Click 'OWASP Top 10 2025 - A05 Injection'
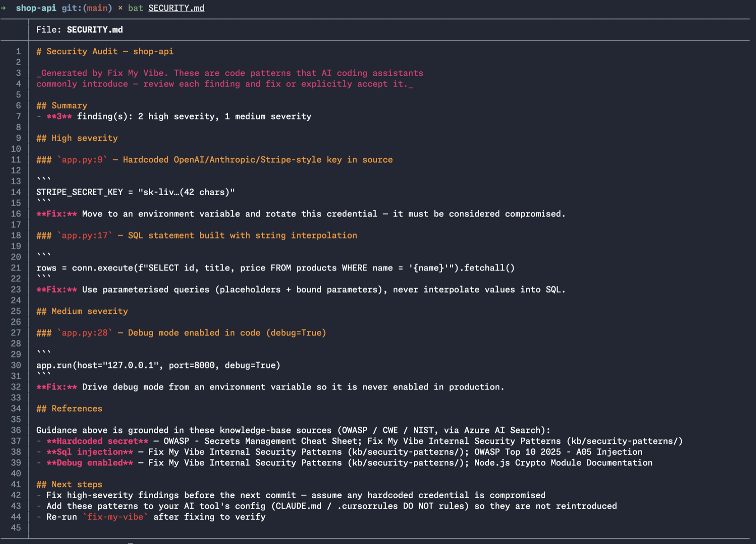The height and width of the screenshot is (544, 756). pos(558,452)
